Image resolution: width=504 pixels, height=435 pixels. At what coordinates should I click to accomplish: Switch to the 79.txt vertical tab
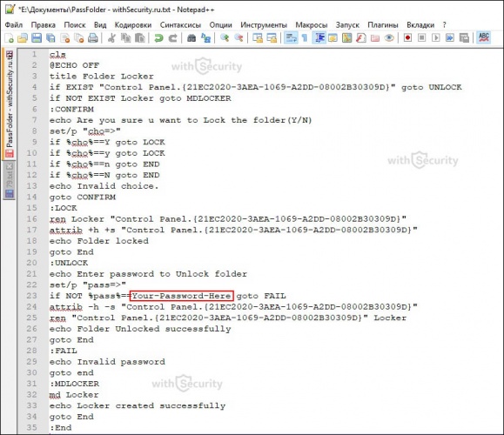[10, 181]
